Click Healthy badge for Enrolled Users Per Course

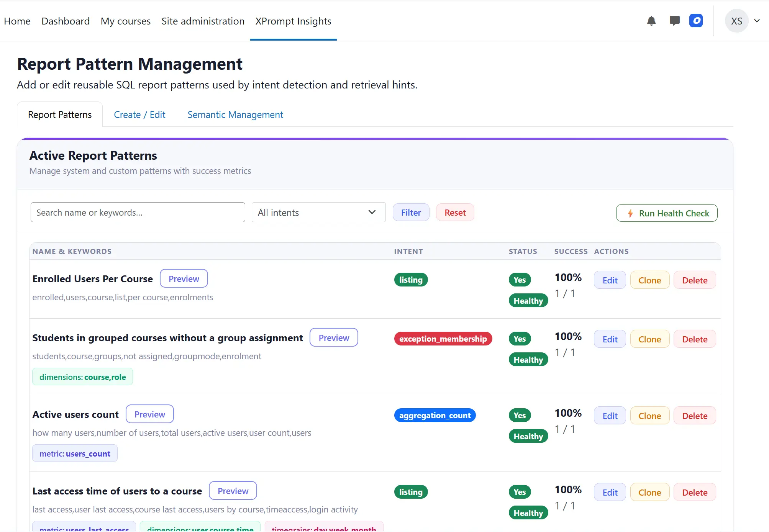click(528, 301)
